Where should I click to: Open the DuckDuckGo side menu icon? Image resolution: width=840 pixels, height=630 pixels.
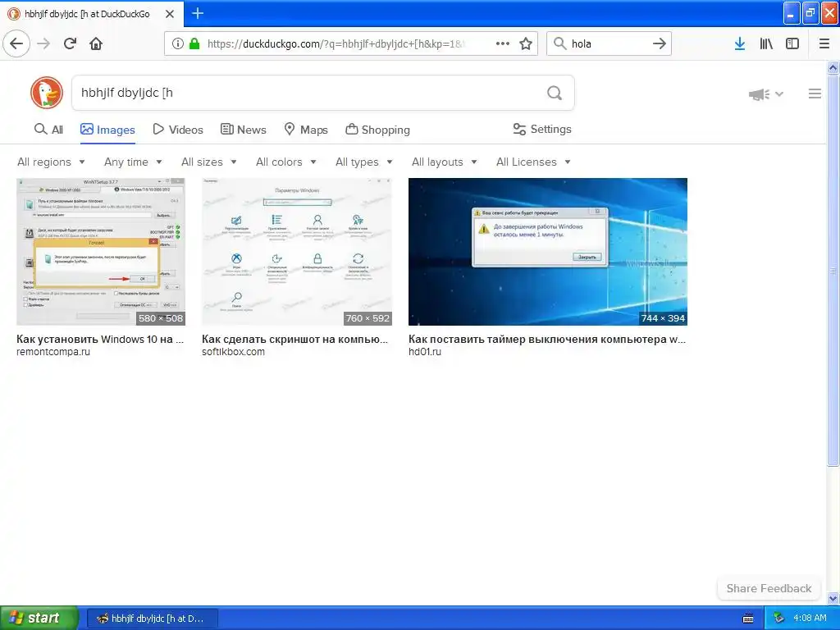pos(815,94)
